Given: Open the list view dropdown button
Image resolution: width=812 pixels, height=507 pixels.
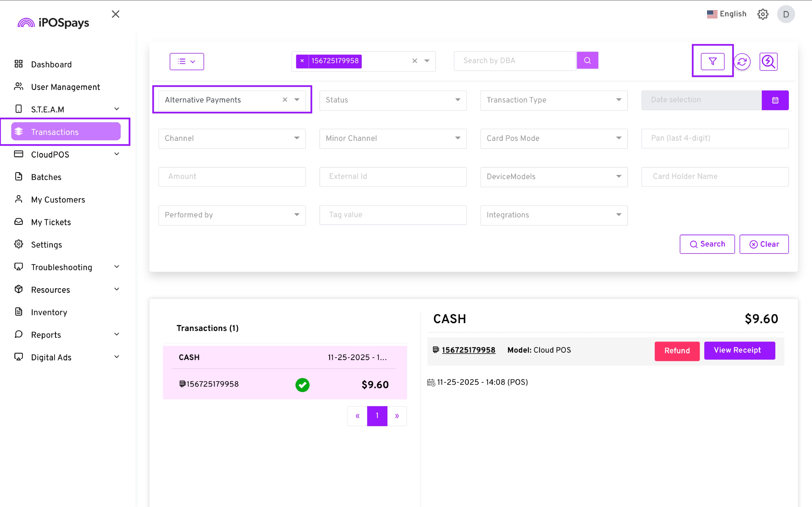Looking at the screenshot, I should point(187,62).
